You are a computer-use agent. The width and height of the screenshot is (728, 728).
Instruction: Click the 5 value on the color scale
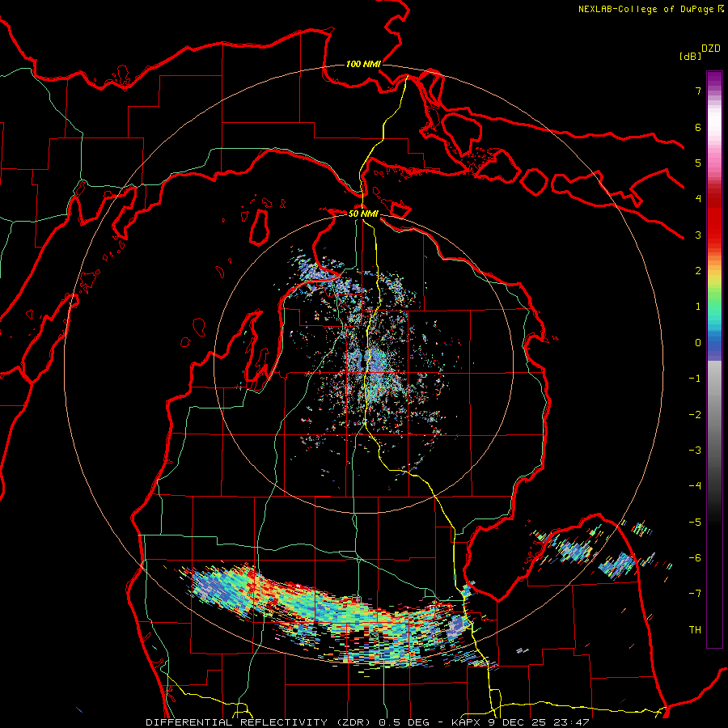pyautogui.click(x=698, y=163)
